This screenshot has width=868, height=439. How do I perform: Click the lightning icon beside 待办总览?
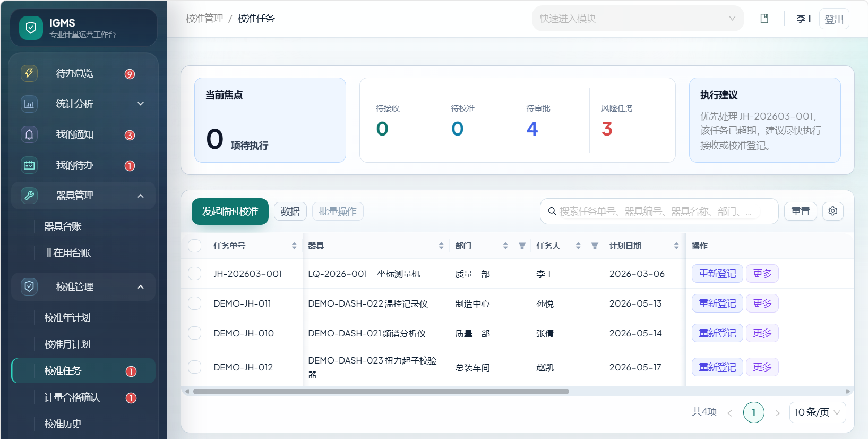(x=29, y=73)
